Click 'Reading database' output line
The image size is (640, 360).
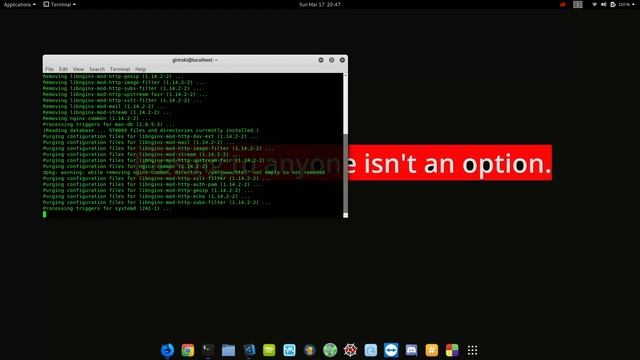151,130
